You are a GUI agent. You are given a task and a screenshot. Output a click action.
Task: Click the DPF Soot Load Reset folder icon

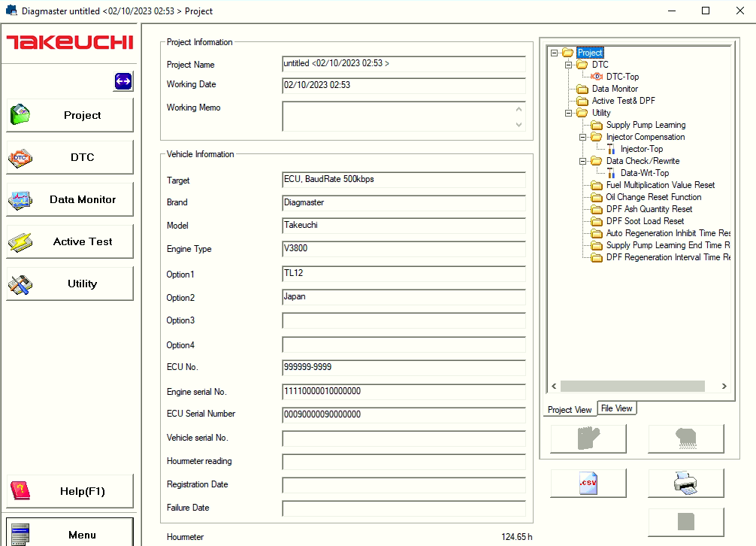click(597, 221)
